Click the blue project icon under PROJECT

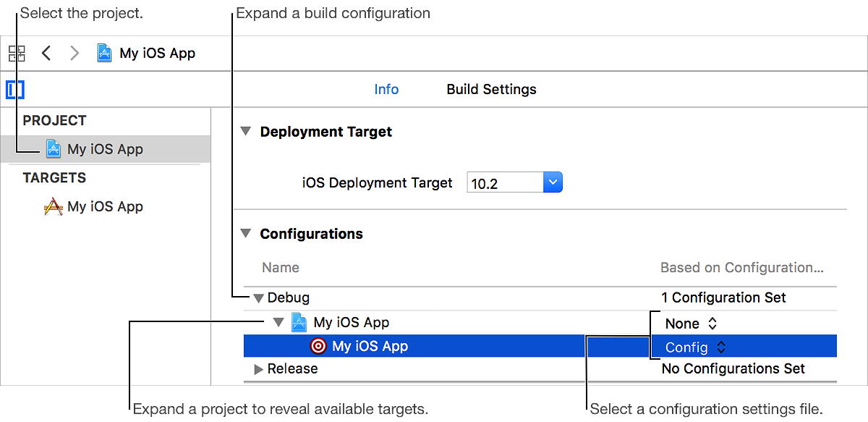pyautogui.click(x=54, y=149)
